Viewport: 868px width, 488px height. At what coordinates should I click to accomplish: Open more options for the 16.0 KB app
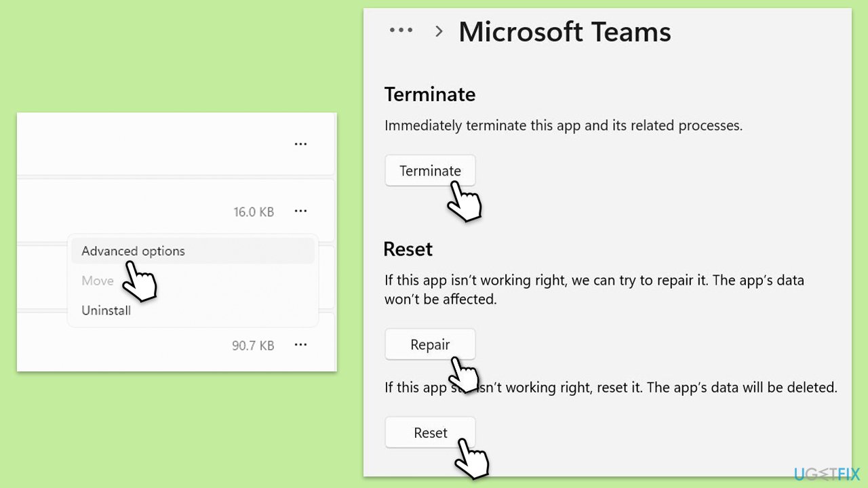coord(300,211)
